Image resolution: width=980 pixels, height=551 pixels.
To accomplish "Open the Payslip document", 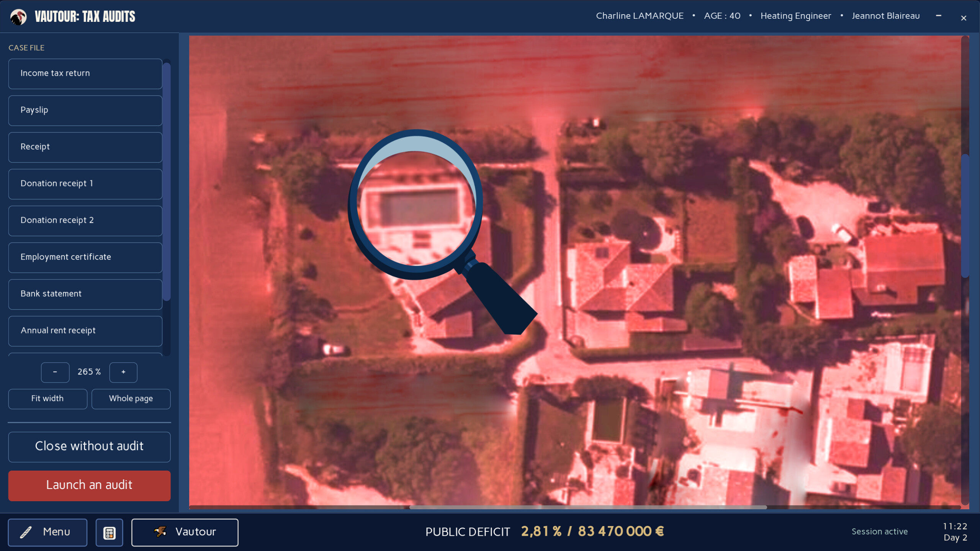I will [x=85, y=110].
